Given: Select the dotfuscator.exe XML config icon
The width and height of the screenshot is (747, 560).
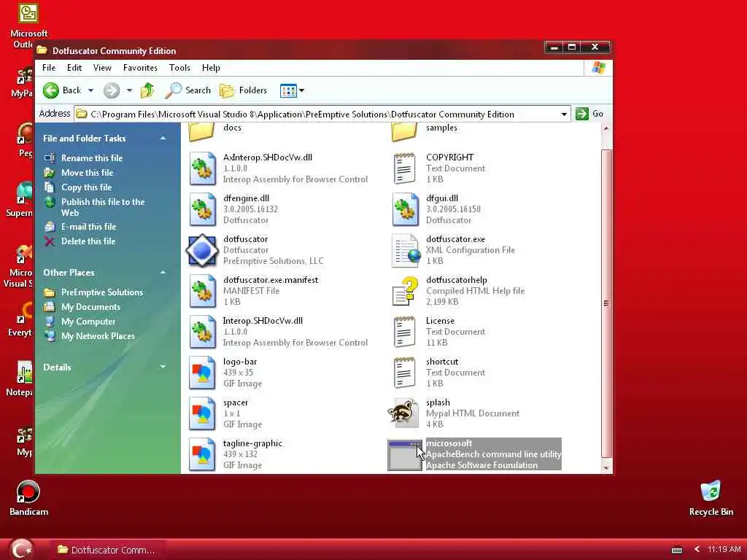Looking at the screenshot, I should coord(406,251).
